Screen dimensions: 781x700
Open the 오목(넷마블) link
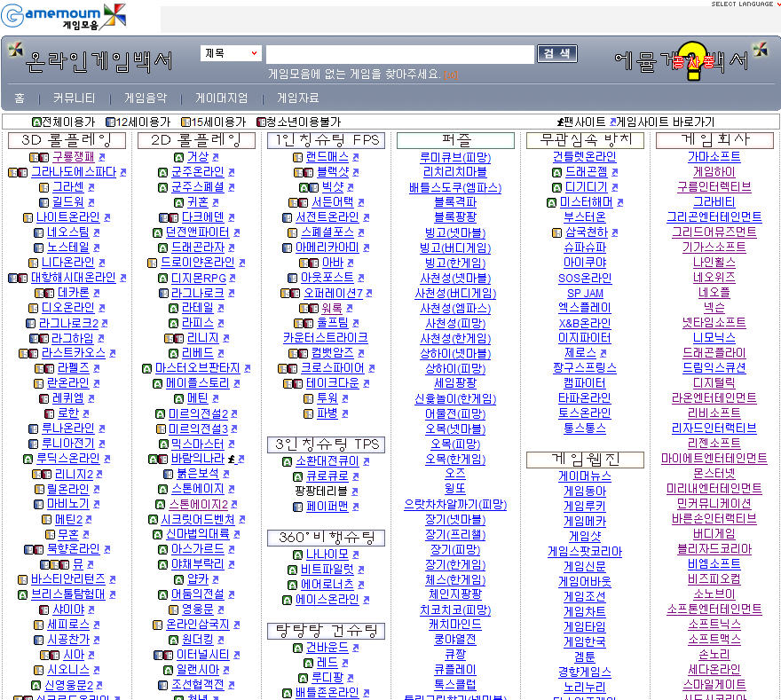pos(455,429)
